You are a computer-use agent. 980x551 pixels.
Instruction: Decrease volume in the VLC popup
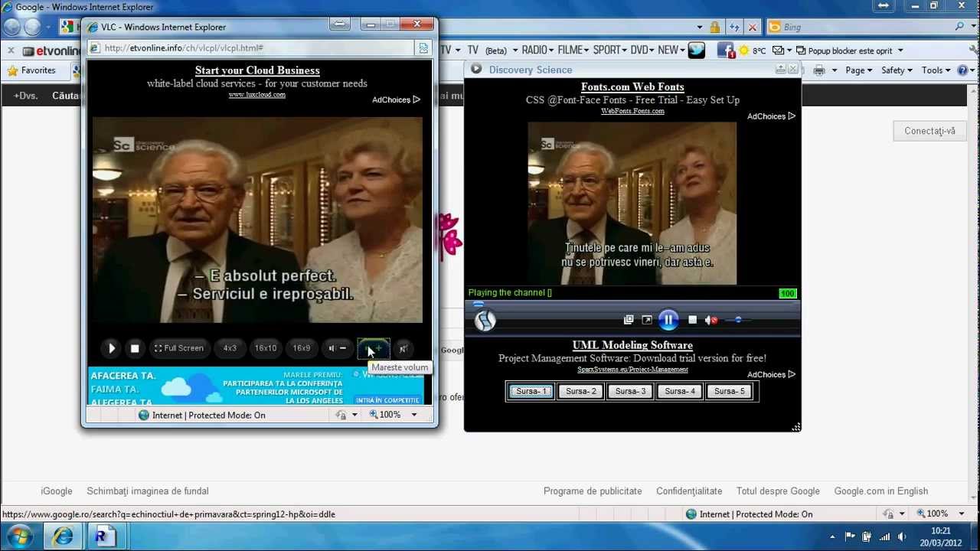coord(338,348)
